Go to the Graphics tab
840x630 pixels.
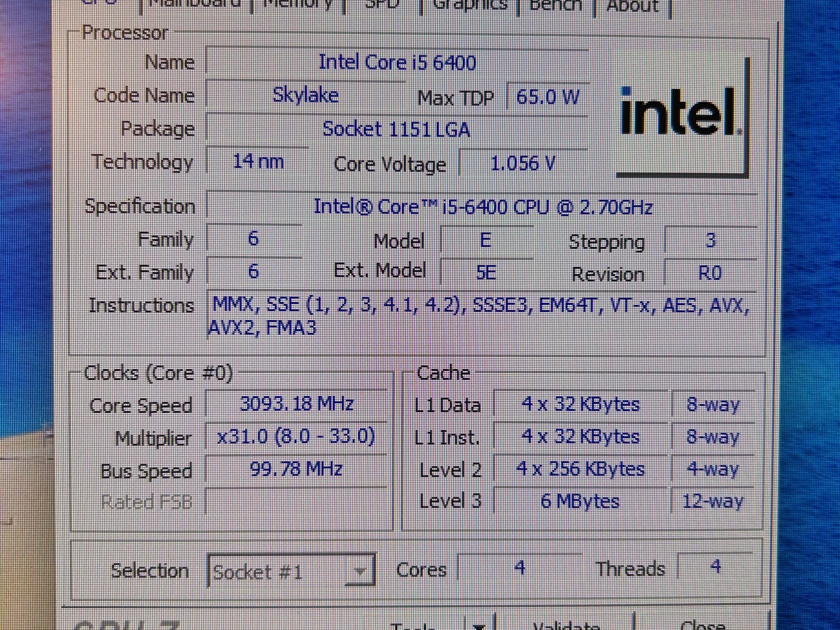[470, 5]
